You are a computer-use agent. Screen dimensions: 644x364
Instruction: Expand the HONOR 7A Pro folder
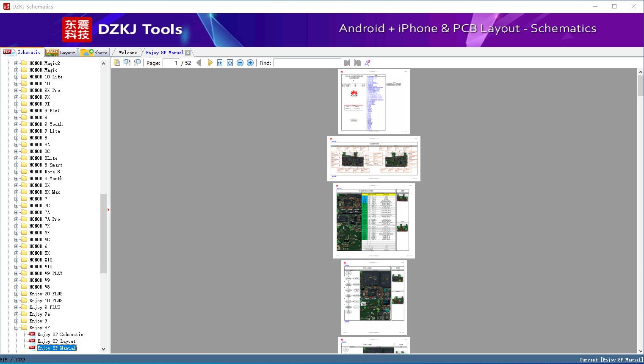point(16,219)
